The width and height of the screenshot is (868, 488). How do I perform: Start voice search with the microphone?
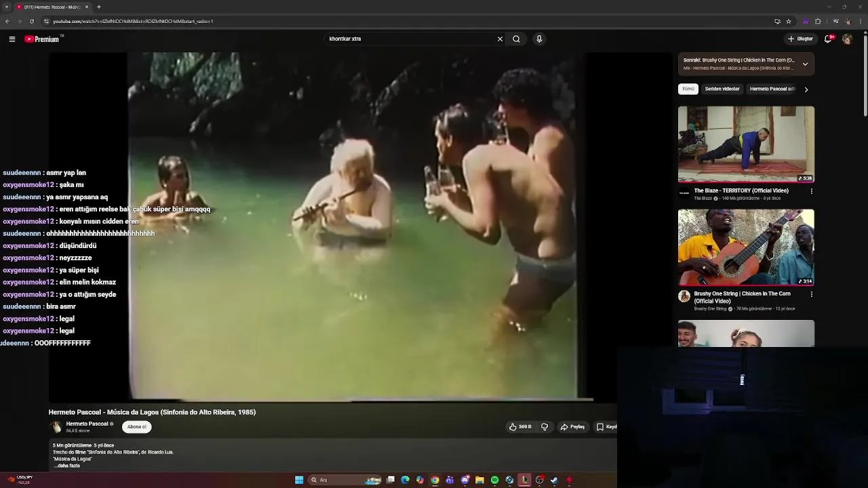[539, 39]
